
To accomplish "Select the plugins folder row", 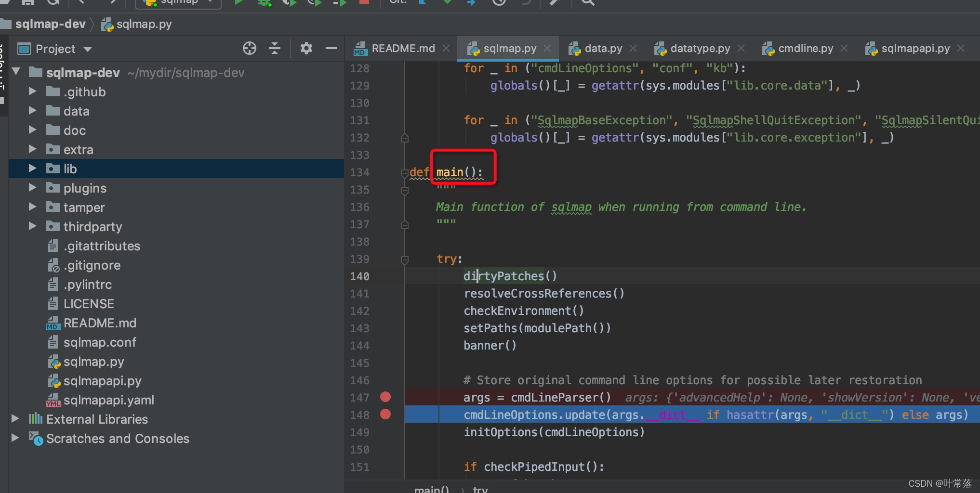I will click(176, 188).
